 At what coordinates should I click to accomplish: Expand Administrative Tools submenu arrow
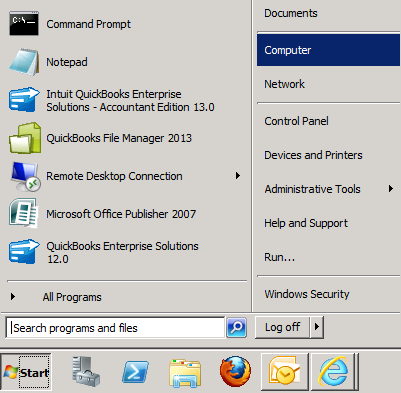[391, 189]
